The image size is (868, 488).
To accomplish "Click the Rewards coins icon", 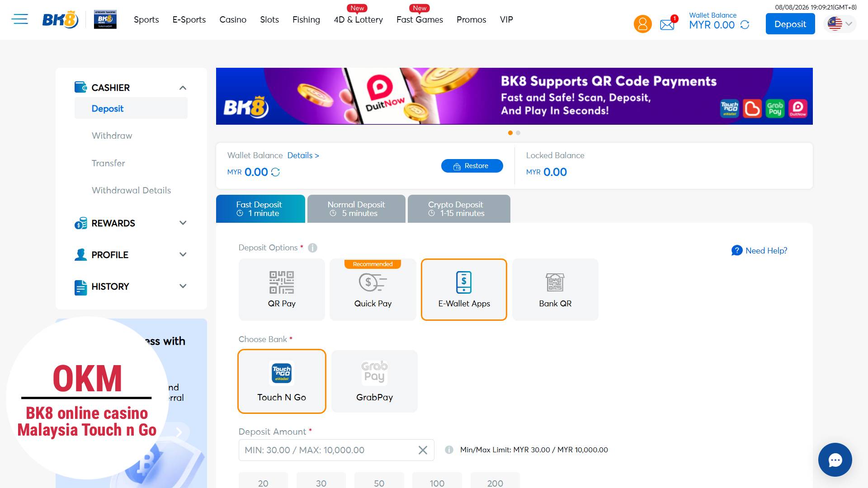I will click(80, 223).
